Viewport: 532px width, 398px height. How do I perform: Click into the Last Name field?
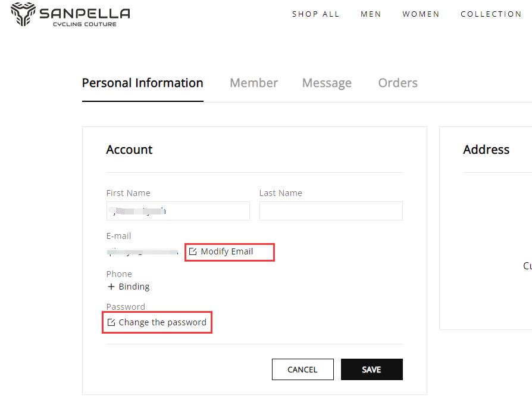click(331, 211)
